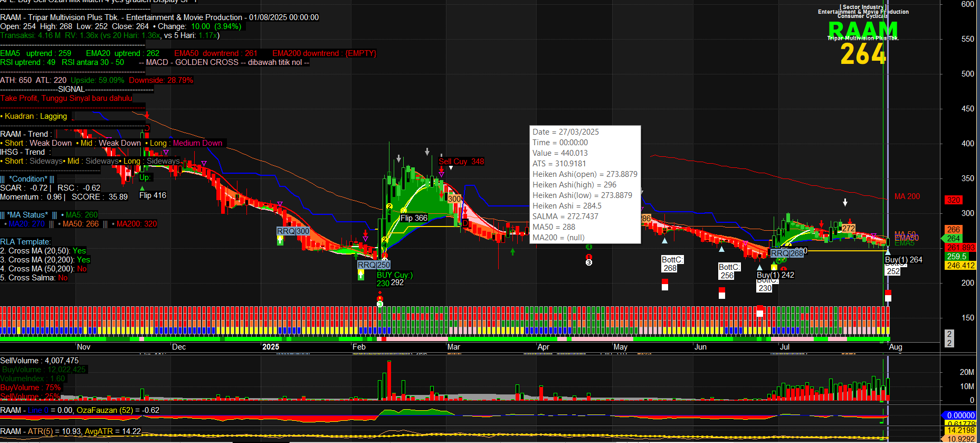Click the big yellow 264 price display

(863, 54)
